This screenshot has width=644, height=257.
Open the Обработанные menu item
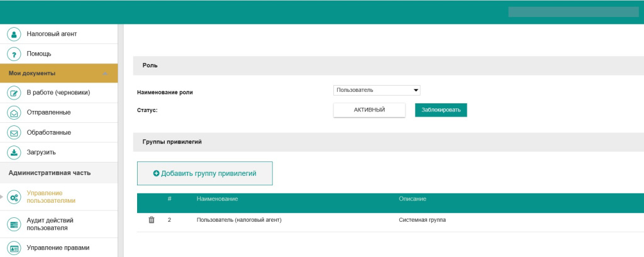click(x=48, y=133)
